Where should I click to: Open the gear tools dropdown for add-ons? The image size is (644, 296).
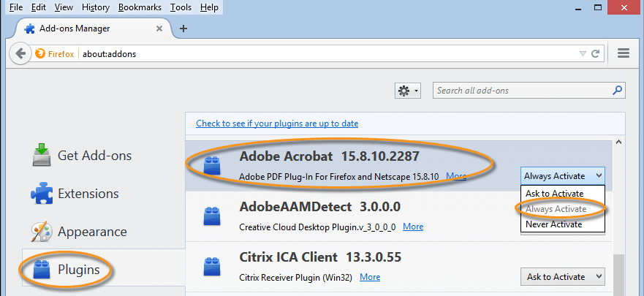[x=408, y=91]
